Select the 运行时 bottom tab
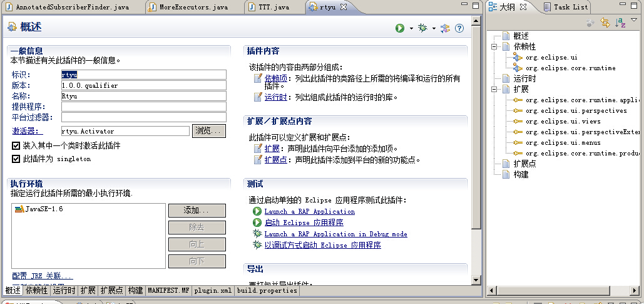 pos(64,290)
